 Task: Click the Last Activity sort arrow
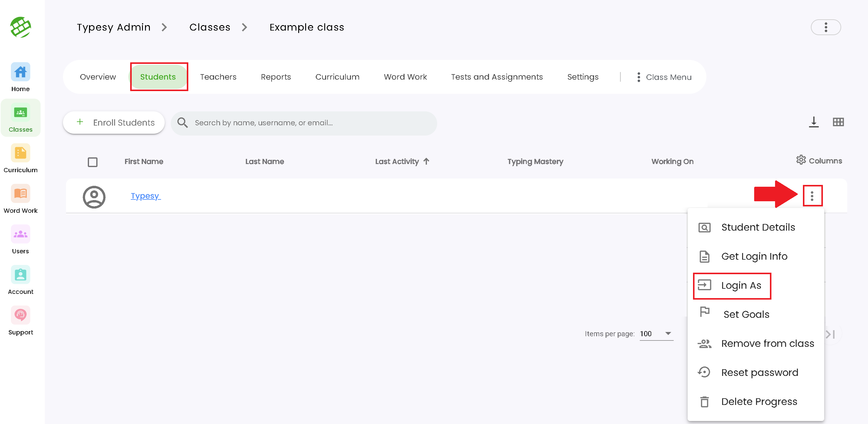(x=426, y=161)
